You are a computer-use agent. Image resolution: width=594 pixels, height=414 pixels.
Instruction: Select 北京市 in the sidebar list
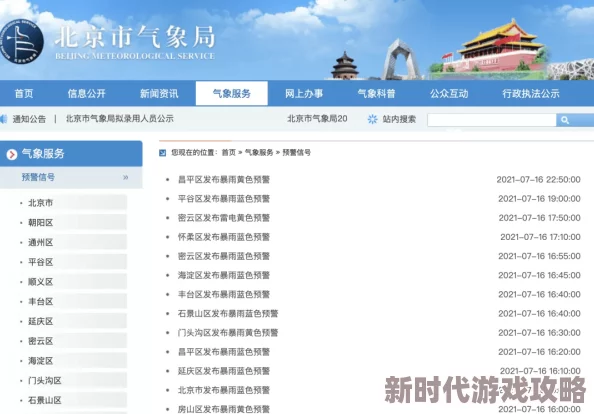coord(41,203)
